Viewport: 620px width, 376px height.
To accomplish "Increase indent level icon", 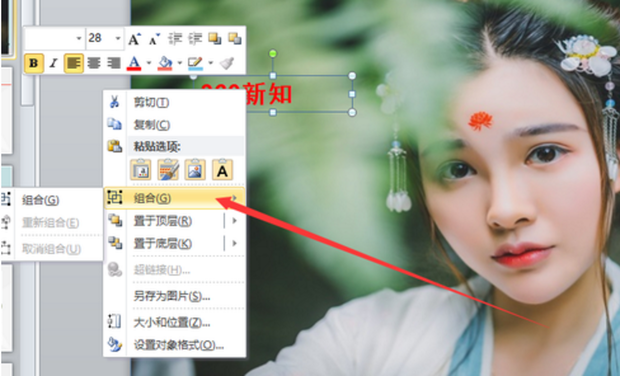I will tap(195, 39).
